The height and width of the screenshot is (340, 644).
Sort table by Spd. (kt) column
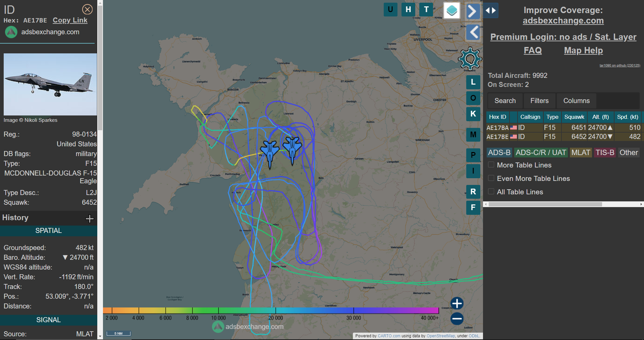(628, 117)
